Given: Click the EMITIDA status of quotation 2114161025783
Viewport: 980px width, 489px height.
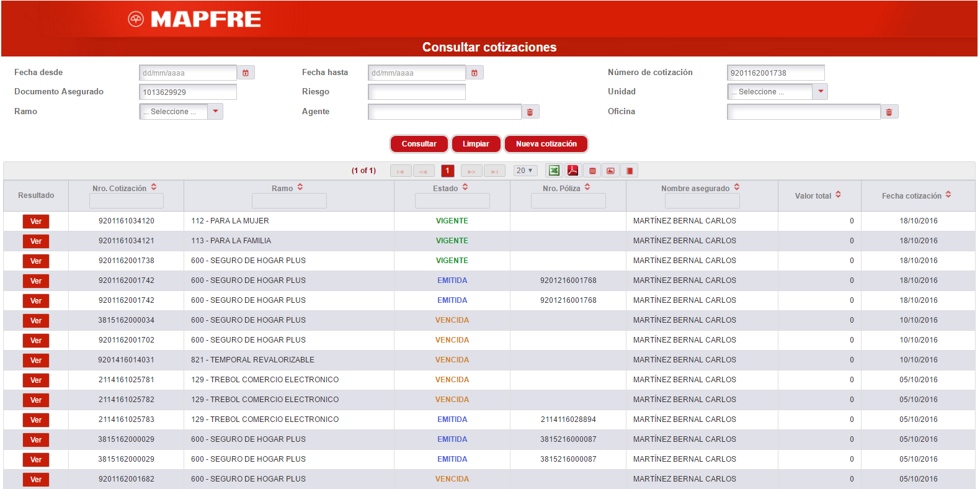Looking at the screenshot, I should click(452, 419).
